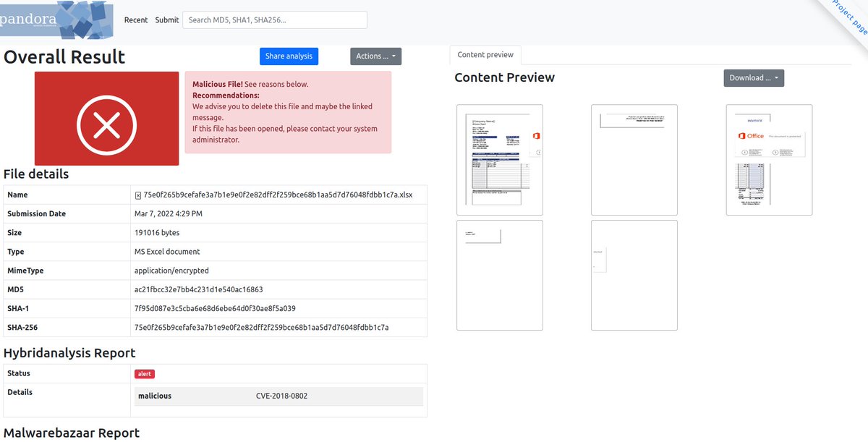
Task: Open the bottom-middle preview thumbnail
Action: point(634,275)
